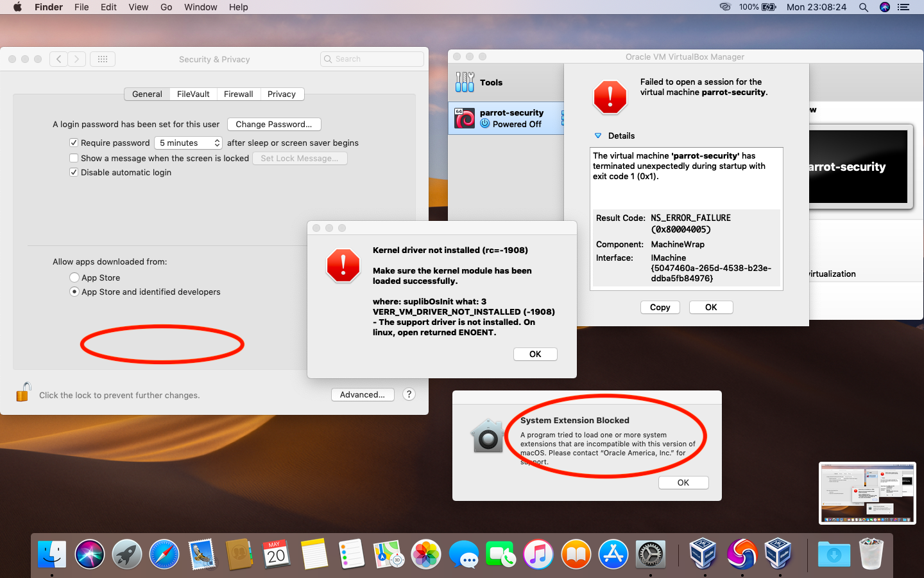Click the multicolor swirl sphere Dock icon
Viewport: 924px width, 578px height.
741,554
